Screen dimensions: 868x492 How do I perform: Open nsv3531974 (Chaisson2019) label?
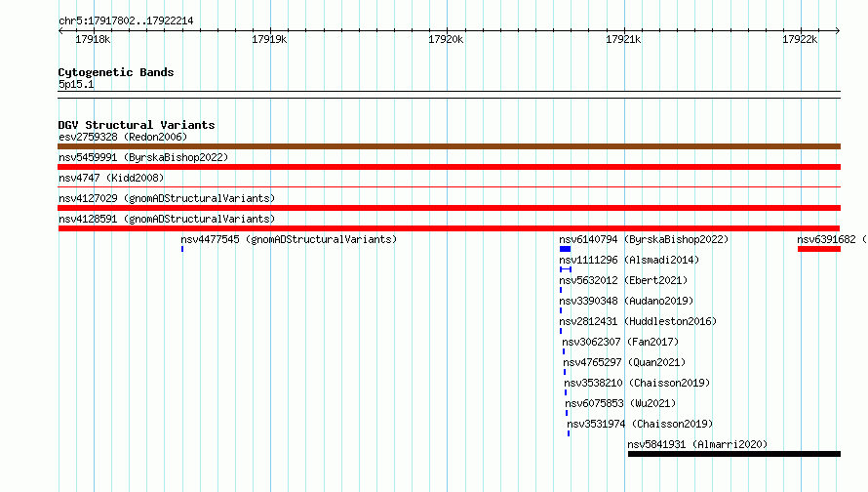[640, 424]
